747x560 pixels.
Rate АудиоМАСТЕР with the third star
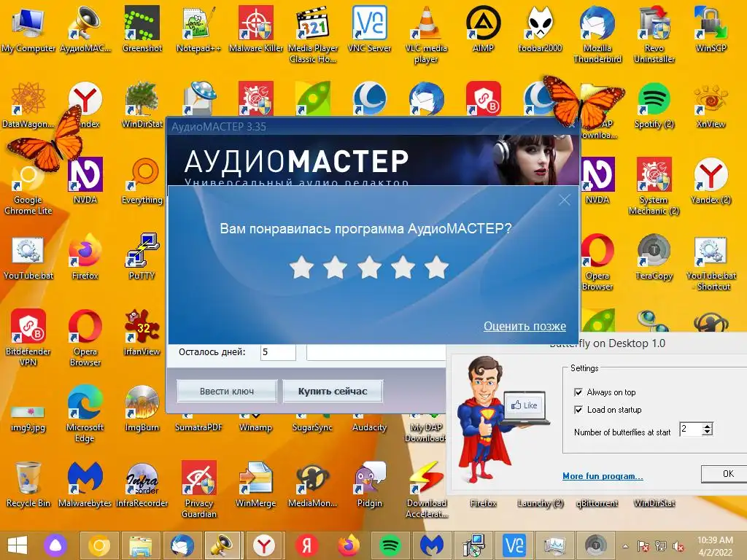click(369, 267)
